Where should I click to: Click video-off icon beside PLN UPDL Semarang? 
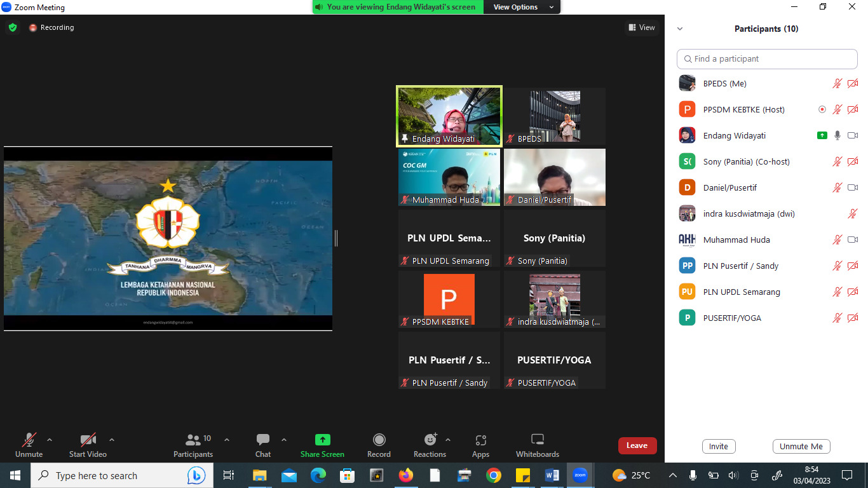(x=853, y=292)
